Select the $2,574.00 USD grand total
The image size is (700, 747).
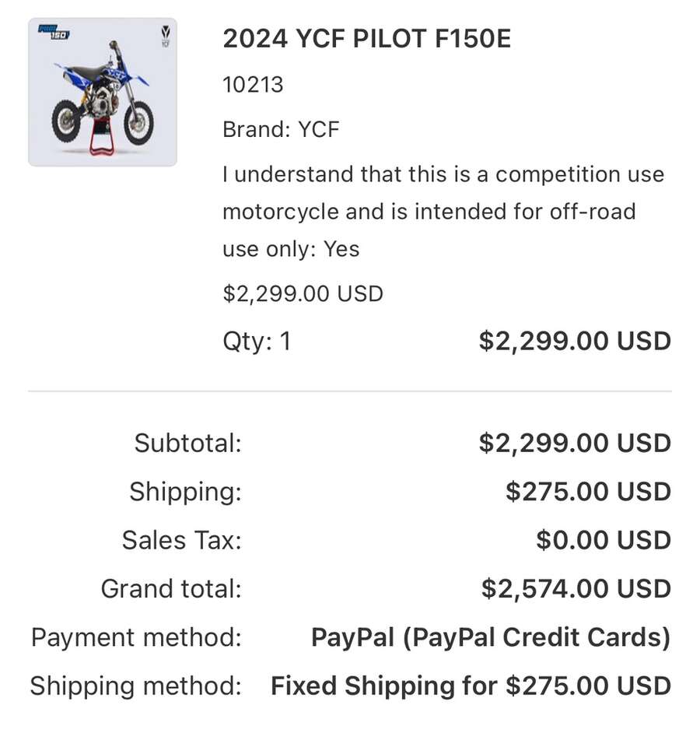(x=576, y=588)
